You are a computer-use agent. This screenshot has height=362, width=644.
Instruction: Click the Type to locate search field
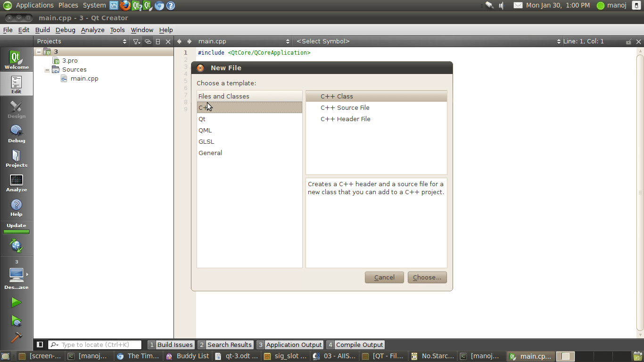(x=95, y=345)
